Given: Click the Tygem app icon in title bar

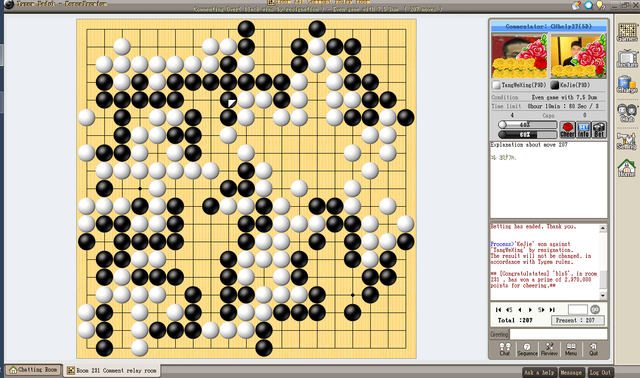Looking at the screenshot, I should [9, 4].
